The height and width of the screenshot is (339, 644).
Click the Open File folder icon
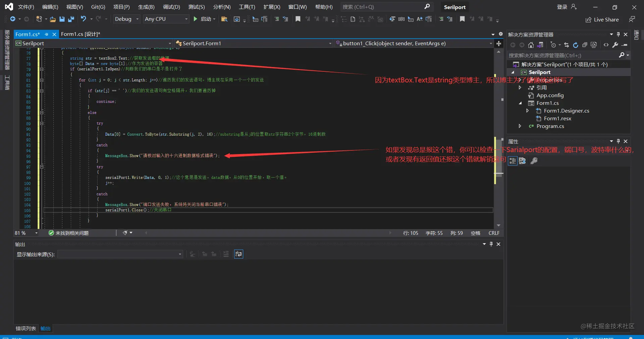pos(53,19)
